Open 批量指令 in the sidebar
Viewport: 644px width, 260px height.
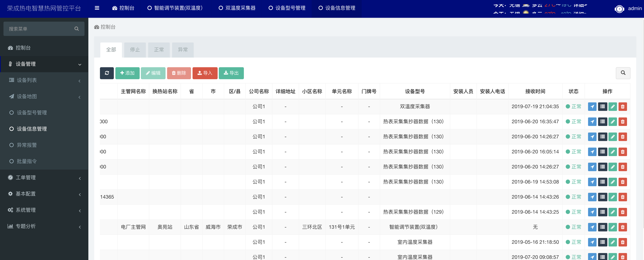pyautogui.click(x=44, y=161)
